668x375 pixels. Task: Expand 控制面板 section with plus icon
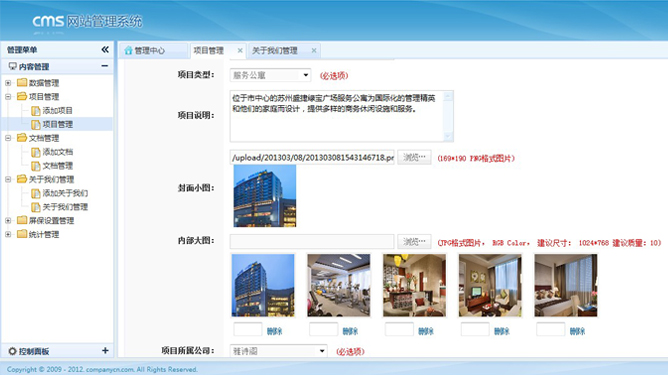coord(105,351)
